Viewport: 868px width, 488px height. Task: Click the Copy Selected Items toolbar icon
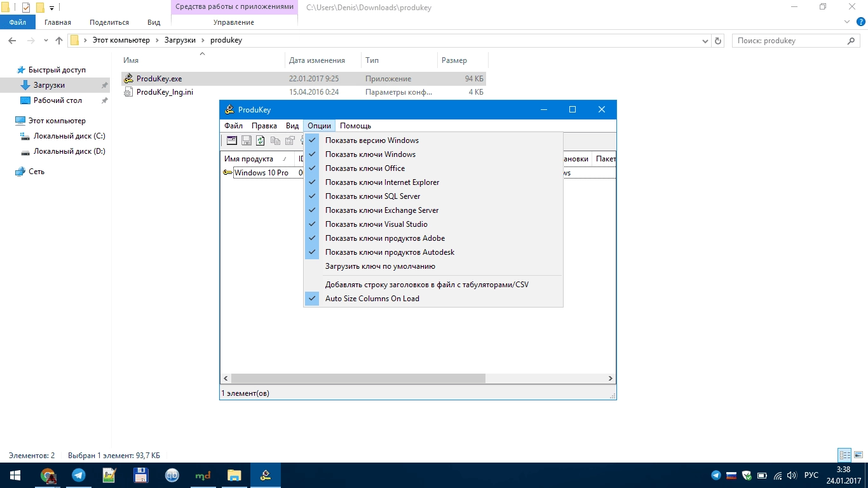pos(275,140)
